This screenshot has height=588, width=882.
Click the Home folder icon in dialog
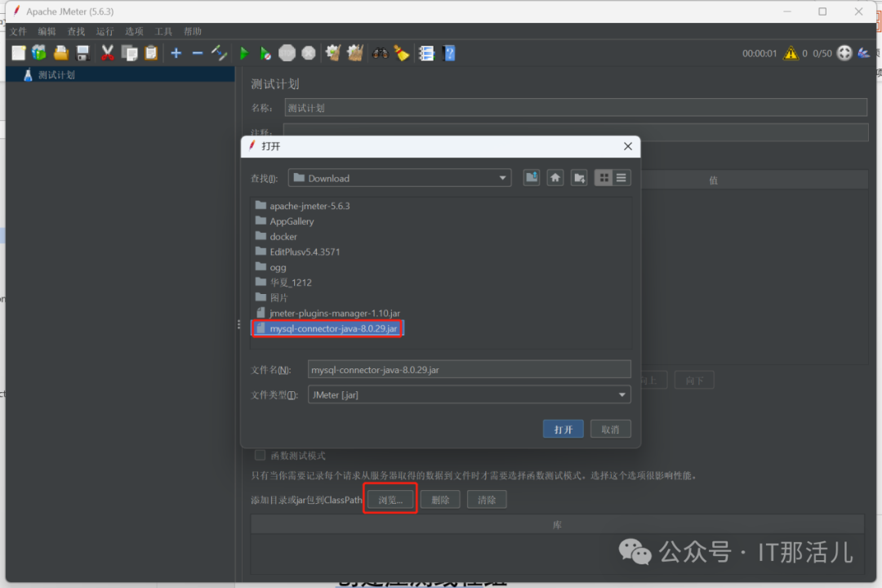point(555,178)
